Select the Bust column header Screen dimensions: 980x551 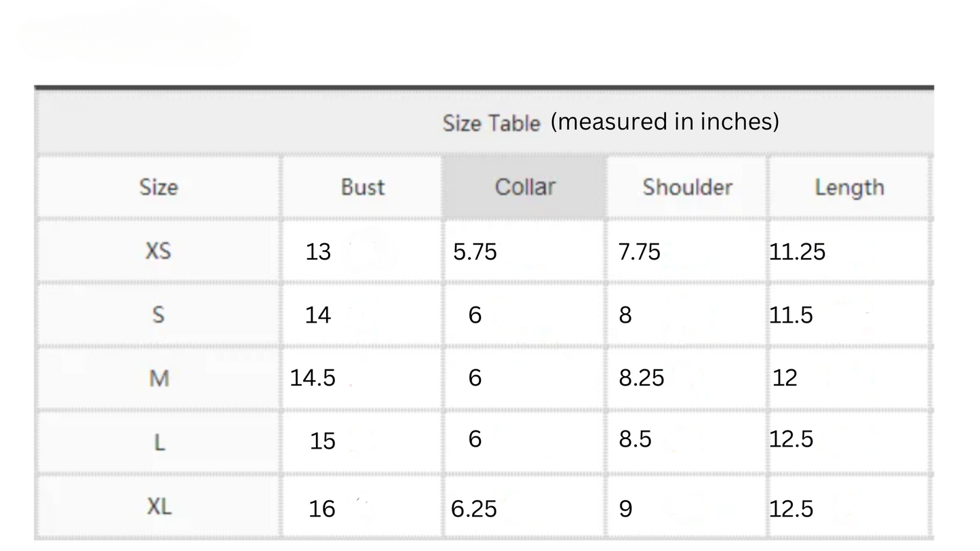pyautogui.click(x=362, y=187)
